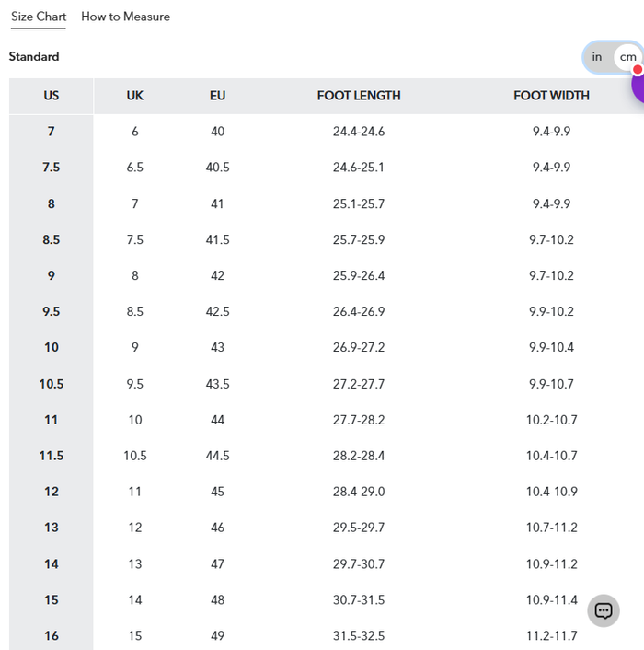Click the UK column header

[x=135, y=96]
